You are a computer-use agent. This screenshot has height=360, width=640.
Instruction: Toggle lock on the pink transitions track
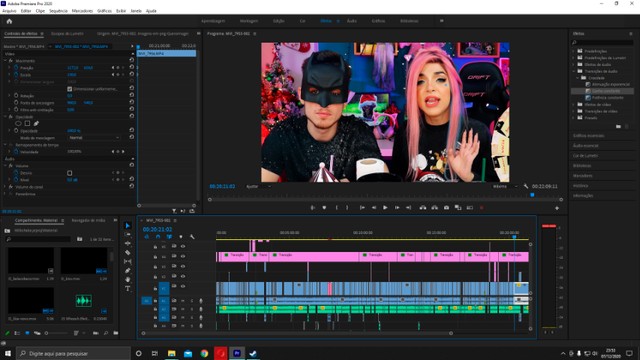[155, 257]
